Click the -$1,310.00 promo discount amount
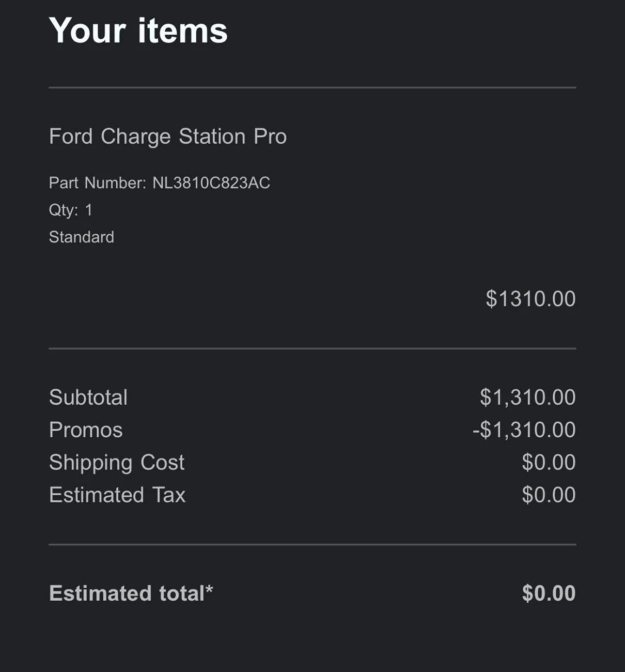625x672 pixels. coord(524,430)
